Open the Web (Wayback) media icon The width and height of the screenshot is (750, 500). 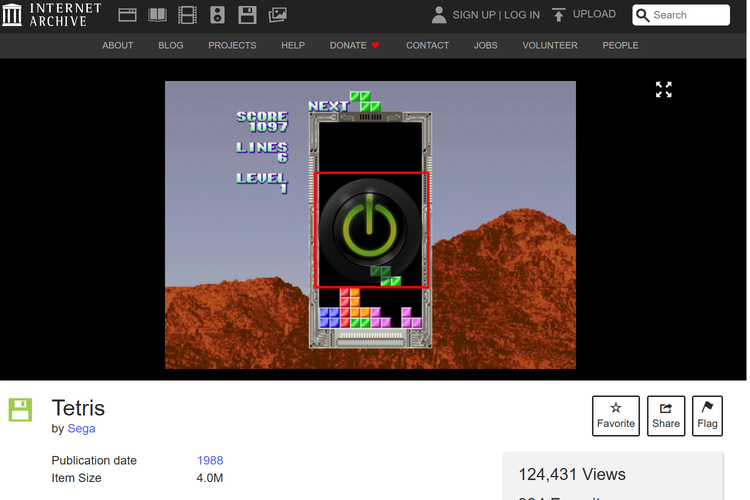pos(127,15)
